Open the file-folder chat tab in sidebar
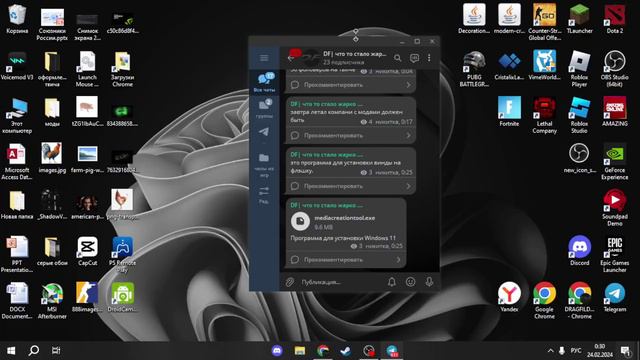 264,165
